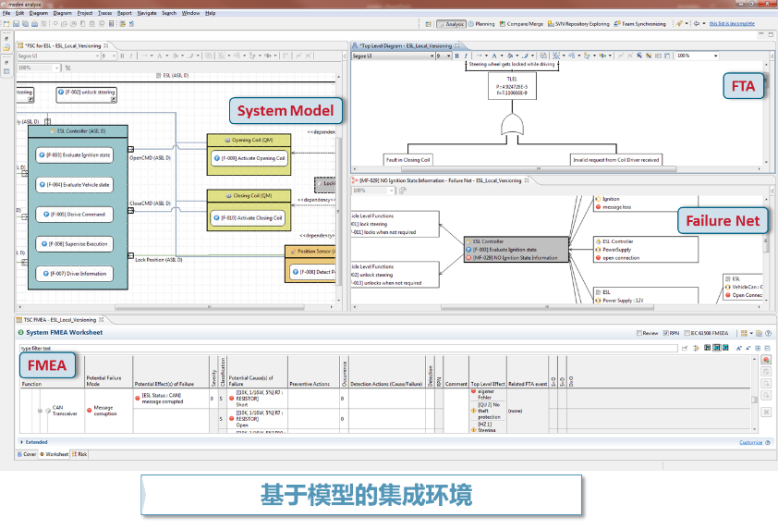Screen dimensions: 778x530
Task: Open Team Synchronizing perspective
Action: [x=640, y=24]
